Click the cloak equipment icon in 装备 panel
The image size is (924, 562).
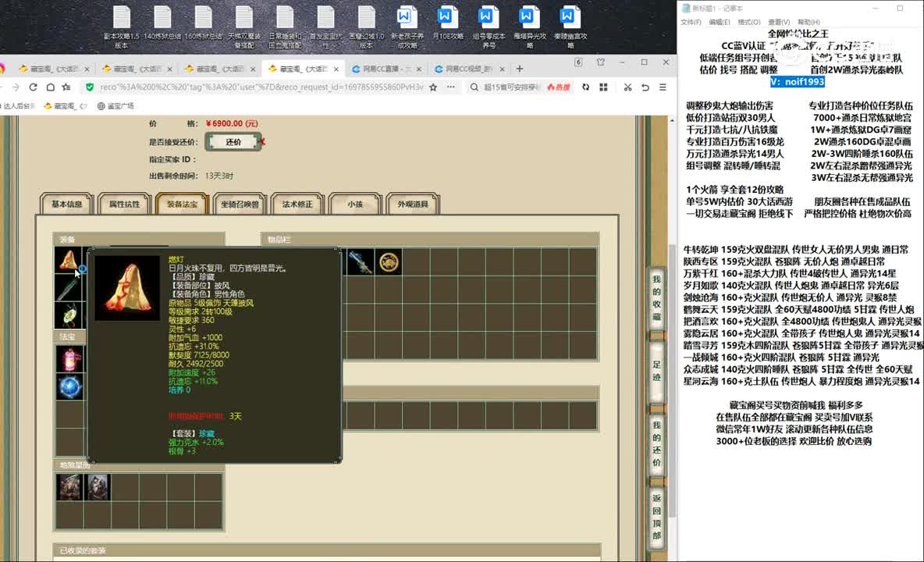(69, 261)
